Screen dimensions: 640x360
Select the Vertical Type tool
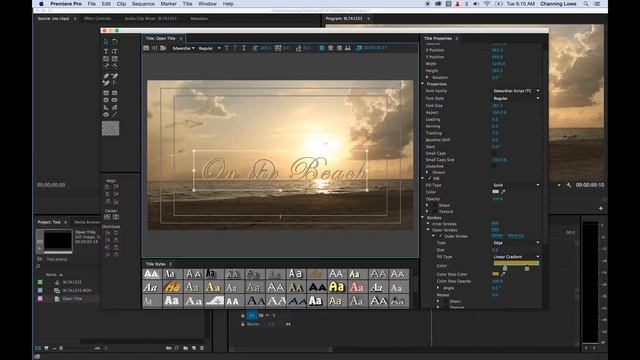[115, 51]
